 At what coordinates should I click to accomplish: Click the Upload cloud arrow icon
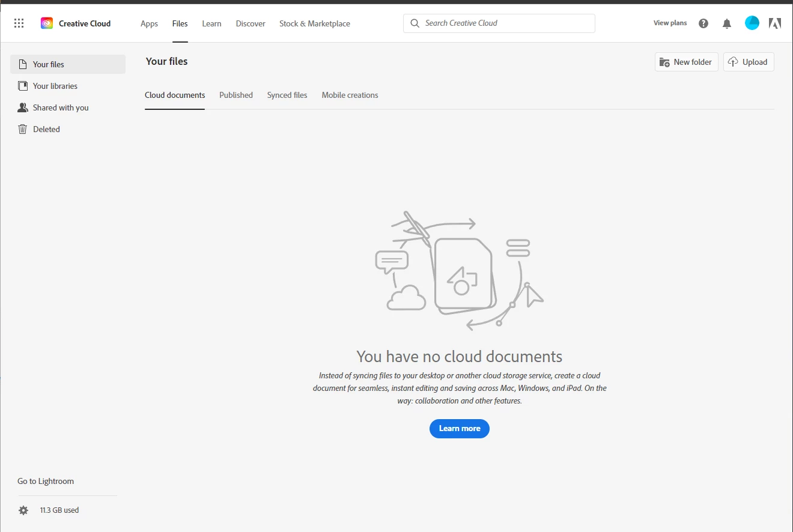click(733, 62)
